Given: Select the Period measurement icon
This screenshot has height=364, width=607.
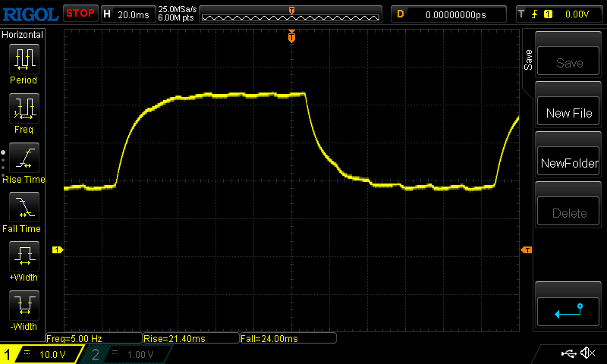Looking at the screenshot, I should click(24, 59).
